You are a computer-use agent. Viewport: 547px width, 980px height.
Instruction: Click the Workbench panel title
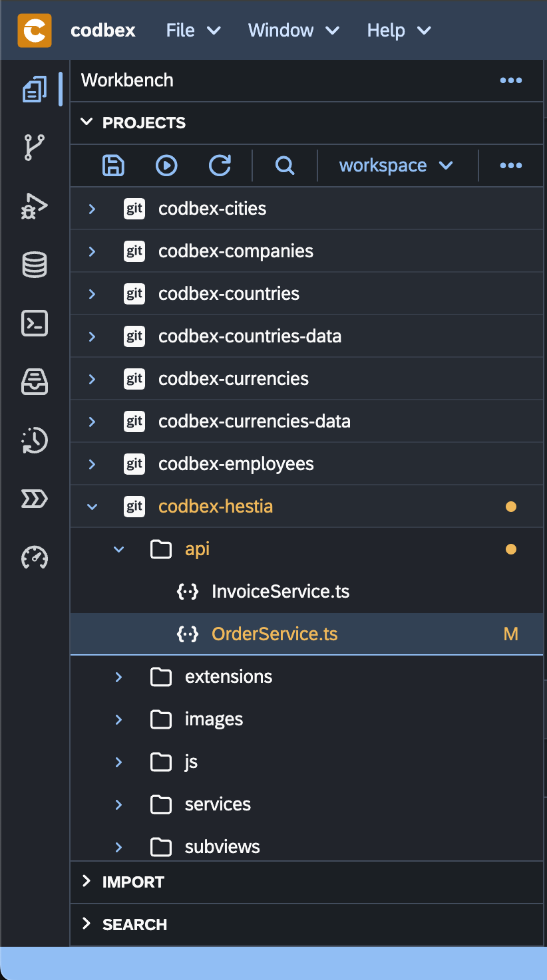pyautogui.click(x=127, y=80)
